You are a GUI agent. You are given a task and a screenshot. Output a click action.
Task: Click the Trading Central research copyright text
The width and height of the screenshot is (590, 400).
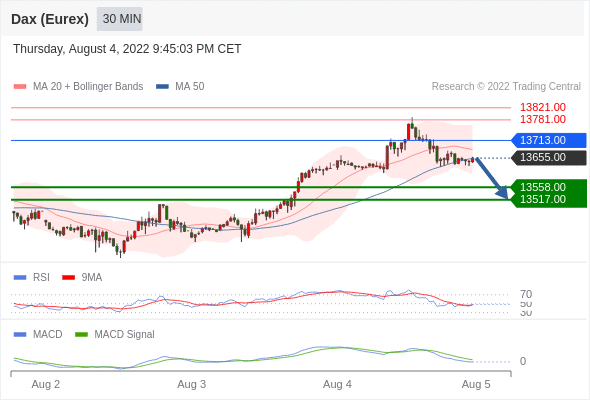pyautogui.click(x=506, y=87)
